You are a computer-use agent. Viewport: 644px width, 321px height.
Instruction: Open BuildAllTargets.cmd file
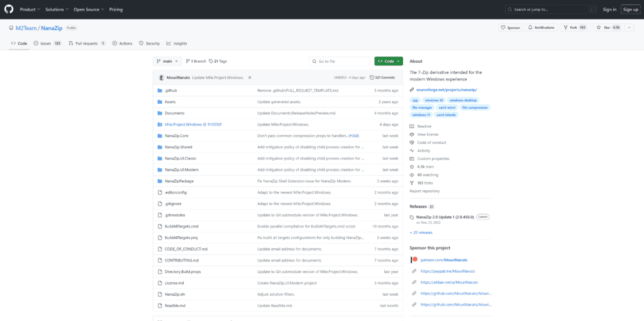click(182, 226)
